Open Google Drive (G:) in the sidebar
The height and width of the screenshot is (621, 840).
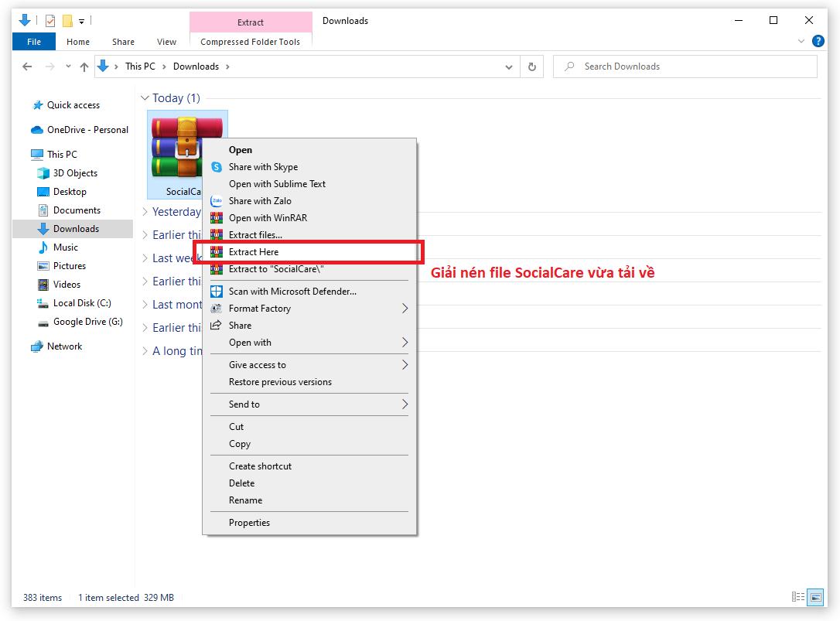click(x=80, y=322)
